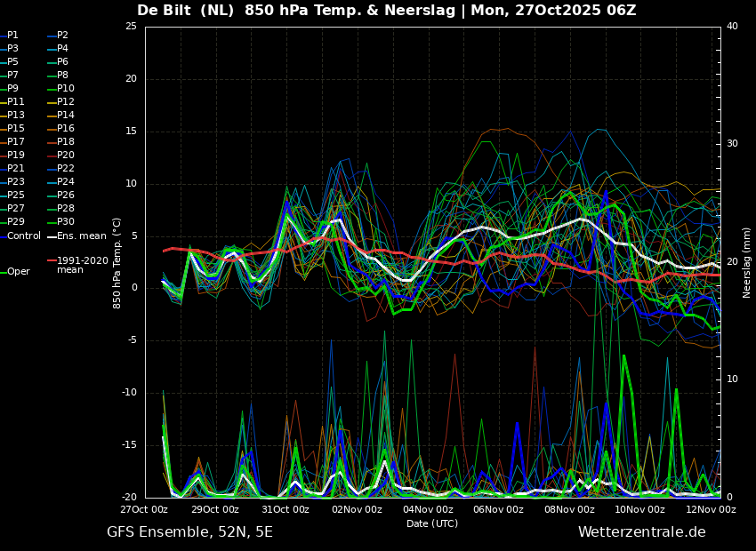Viewport: 756px width, 551px height.
Task: Select the 1991-2020 mean legend label
Action: (78, 265)
